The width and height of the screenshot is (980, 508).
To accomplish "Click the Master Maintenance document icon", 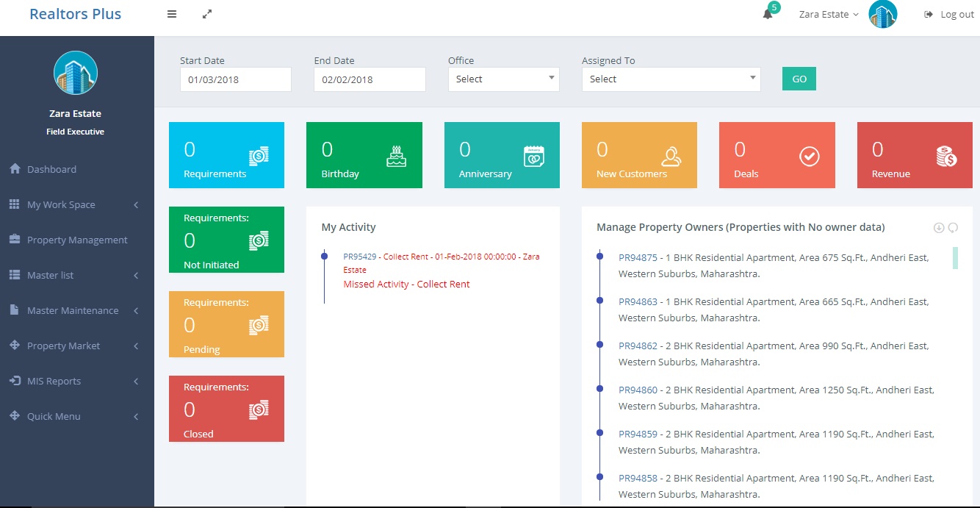I will click(x=15, y=310).
